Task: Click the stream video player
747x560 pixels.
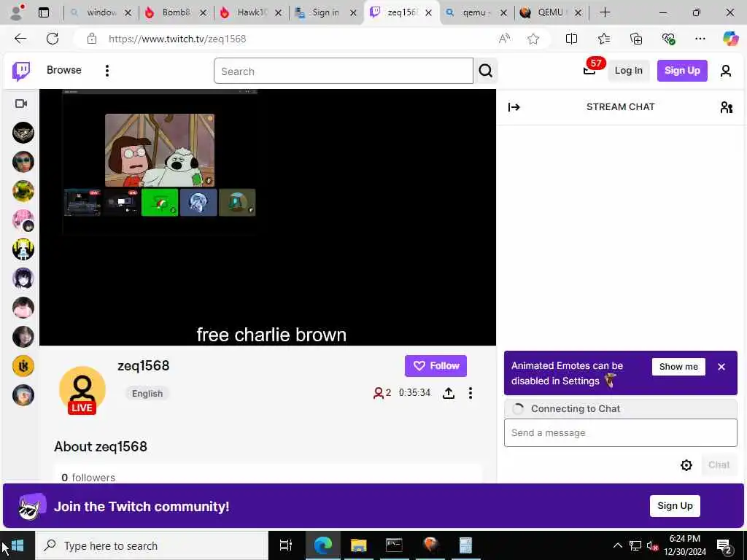Action: pyautogui.click(x=268, y=217)
